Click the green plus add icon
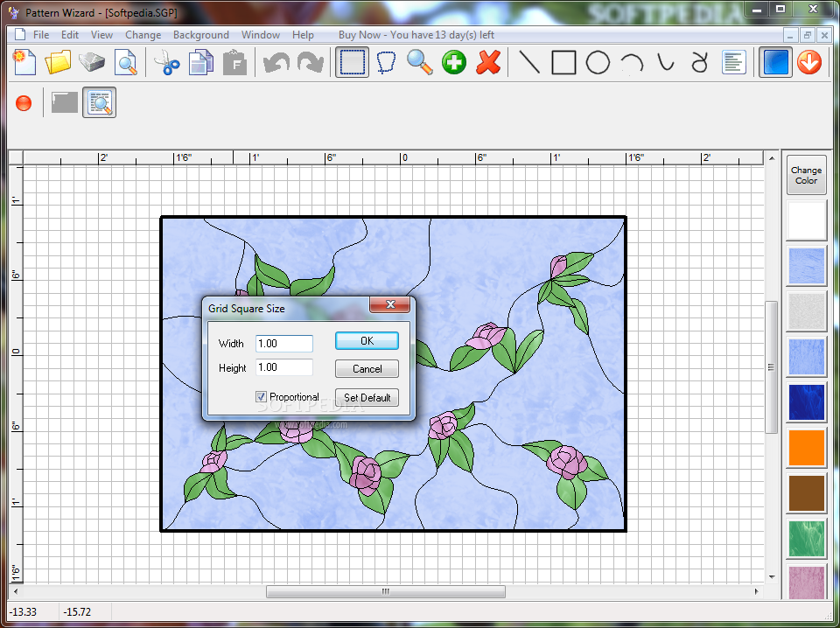The width and height of the screenshot is (840, 628). (x=454, y=62)
